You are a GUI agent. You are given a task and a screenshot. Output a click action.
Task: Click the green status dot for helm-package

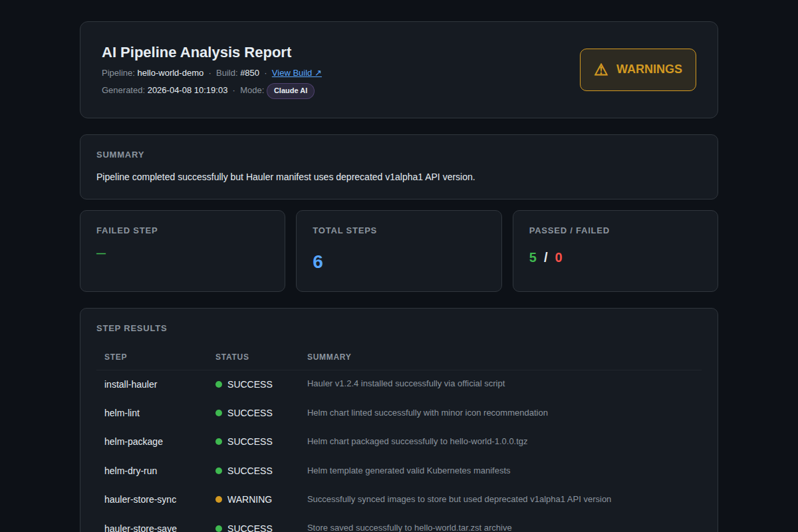click(219, 442)
